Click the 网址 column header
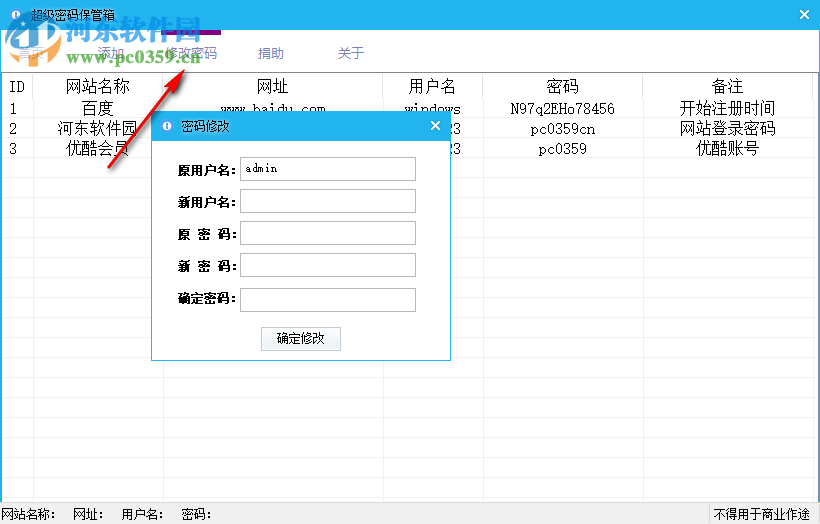The width and height of the screenshot is (820, 524). (272, 86)
